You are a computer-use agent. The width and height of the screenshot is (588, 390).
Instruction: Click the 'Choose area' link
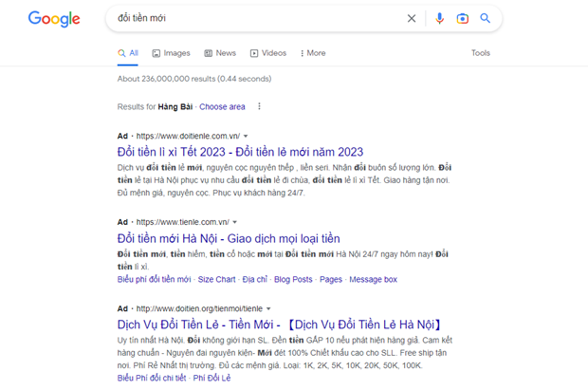[x=222, y=106]
